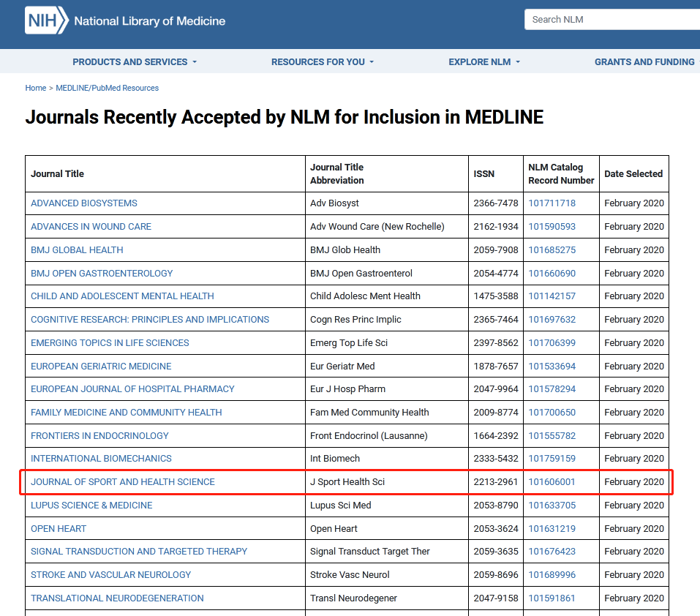
Task: Open the Open Heart journal link
Action: click(59, 529)
